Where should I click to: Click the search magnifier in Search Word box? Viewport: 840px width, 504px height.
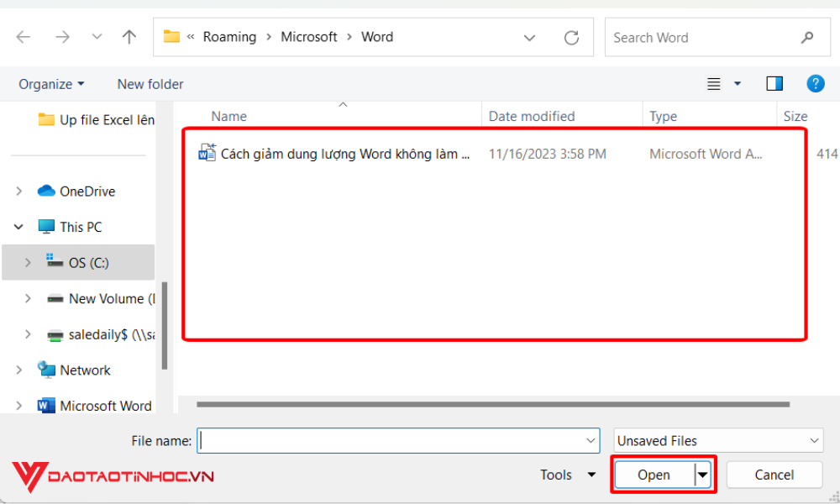(806, 37)
